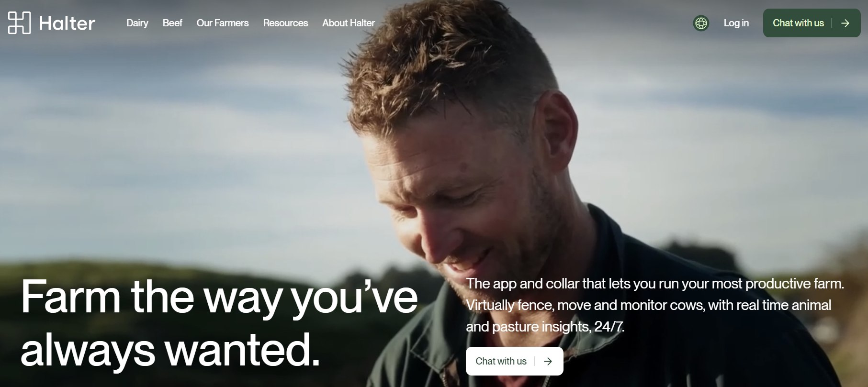Click the arrow in the green header button
Image resolution: width=868 pixels, height=387 pixels.
[x=845, y=23]
